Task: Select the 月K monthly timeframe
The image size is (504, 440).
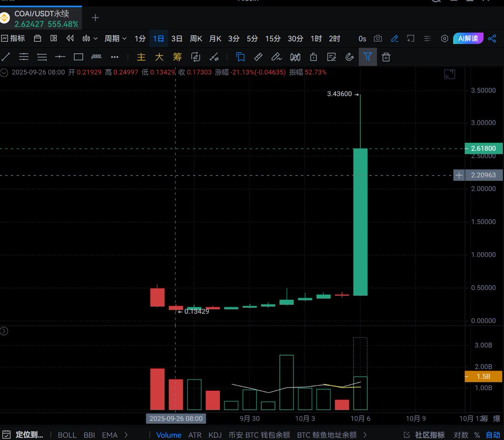Action: (x=215, y=39)
